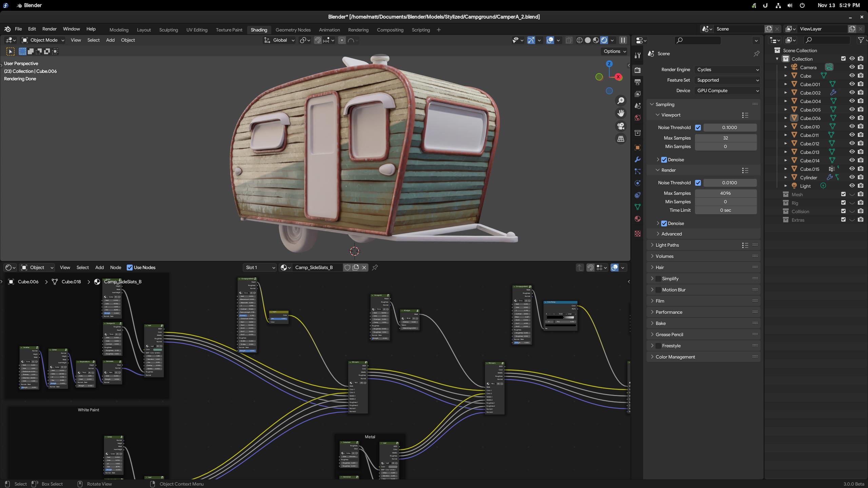Expand Cube.006 in the outliner
Viewport: 868px width, 488px height.
(786, 118)
